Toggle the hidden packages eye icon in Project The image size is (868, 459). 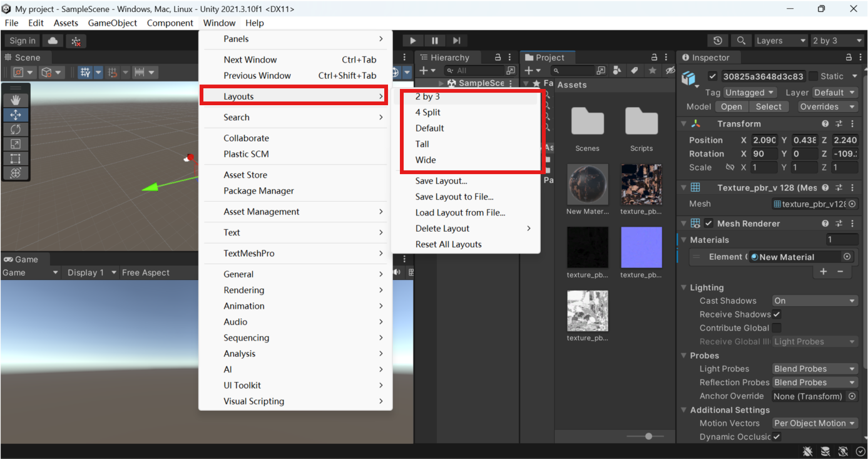(x=670, y=71)
